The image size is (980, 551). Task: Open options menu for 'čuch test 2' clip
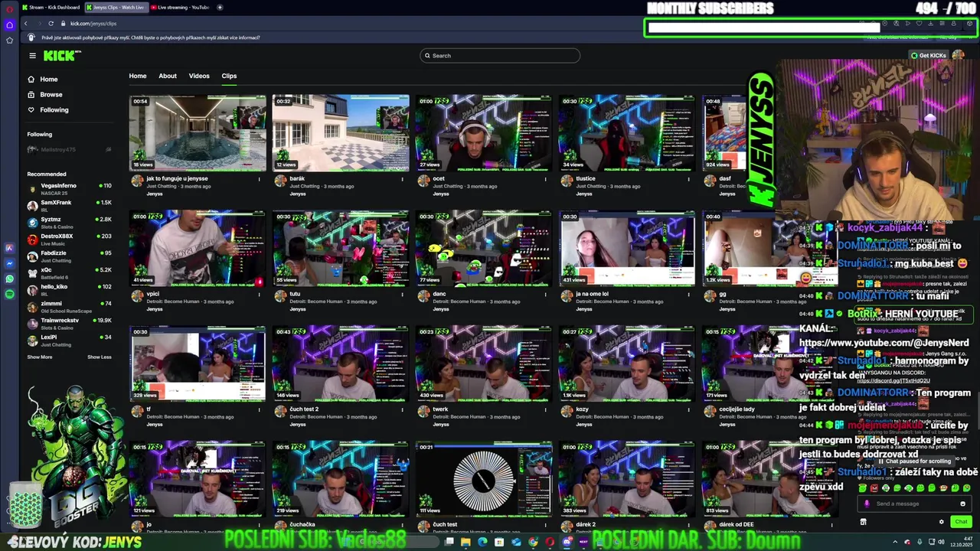tap(402, 410)
